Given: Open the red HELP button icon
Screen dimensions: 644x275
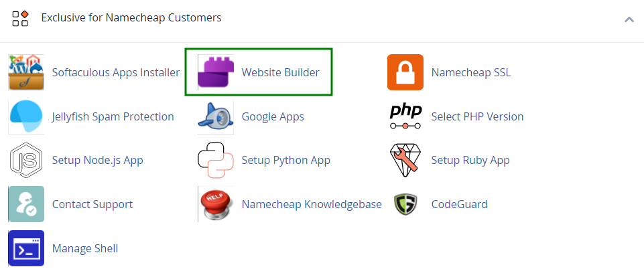Looking at the screenshot, I should [216, 204].
